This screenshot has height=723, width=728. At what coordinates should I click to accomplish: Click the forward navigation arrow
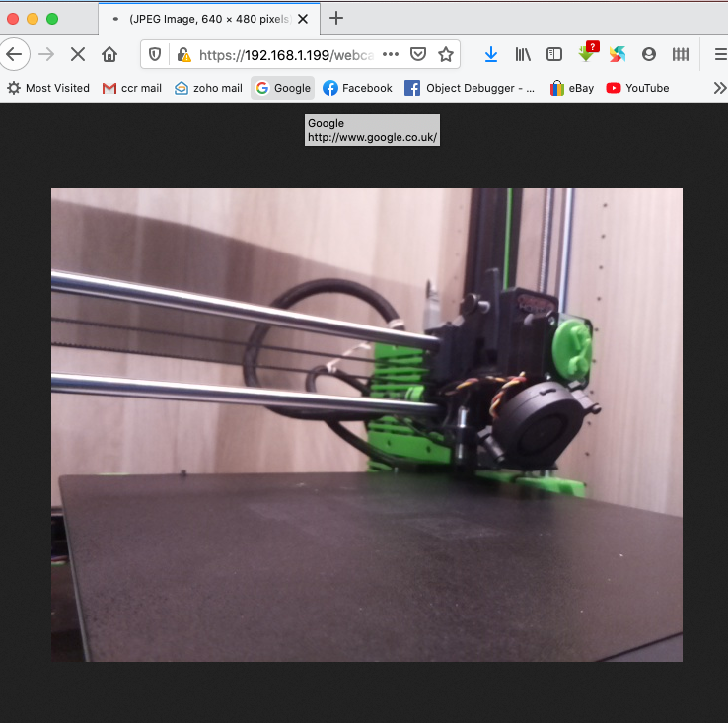[x=46, y=55]
